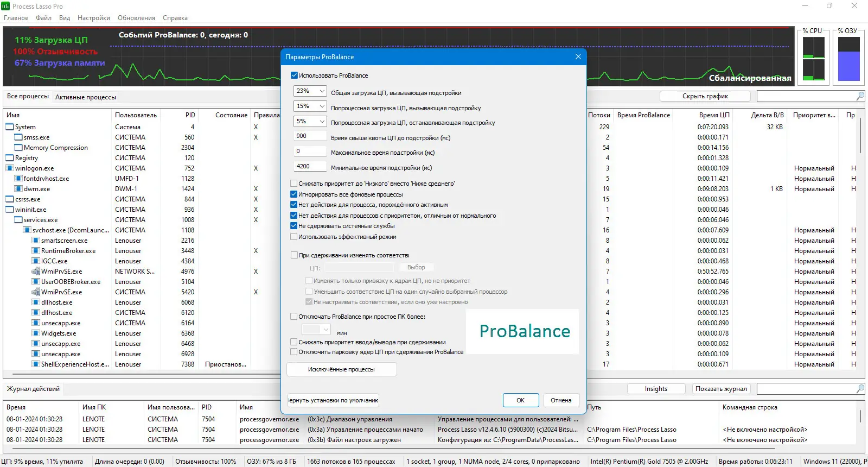Viewport: 868px width, 467px height.
Task: Click the minimum restraint time field (4200)
Action: (310, 166)
